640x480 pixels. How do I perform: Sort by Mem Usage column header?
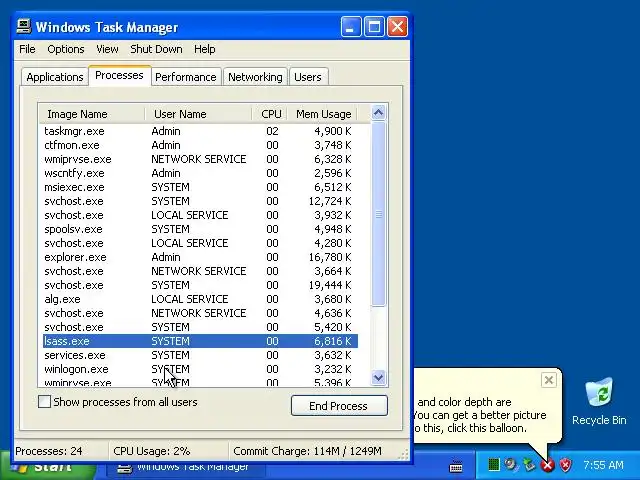(322, 114)
